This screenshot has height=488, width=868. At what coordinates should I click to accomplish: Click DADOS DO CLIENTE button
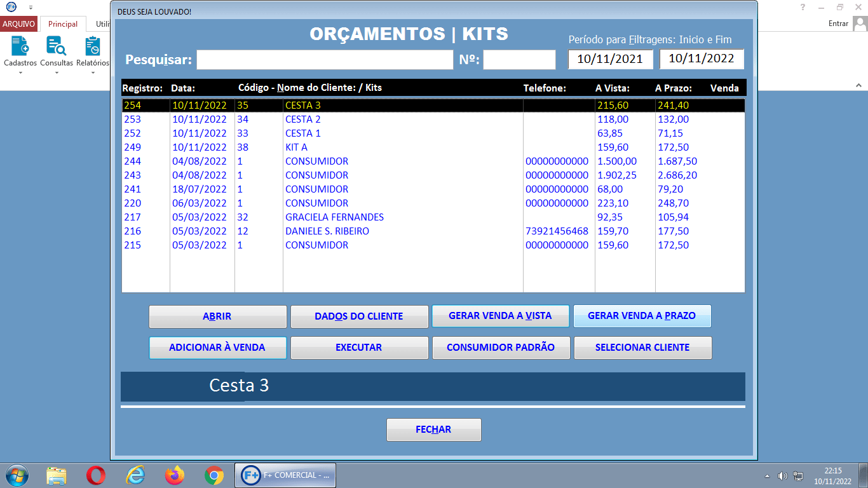[359, 316]
